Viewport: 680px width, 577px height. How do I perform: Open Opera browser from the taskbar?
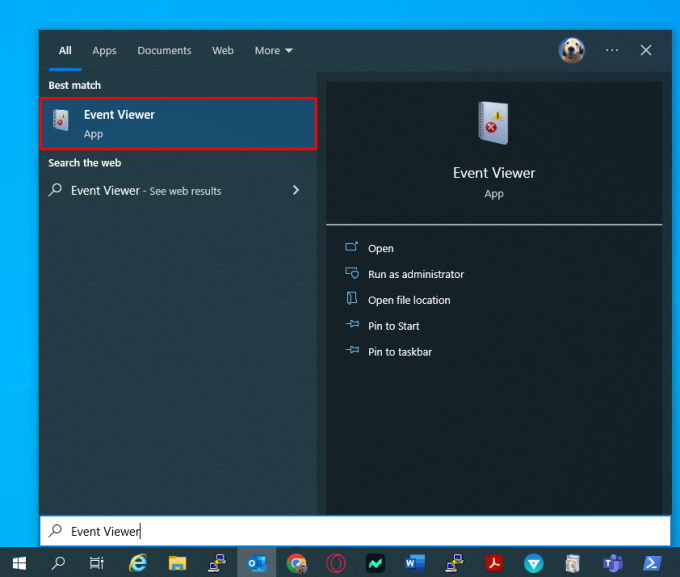click(x=336, y=562)
